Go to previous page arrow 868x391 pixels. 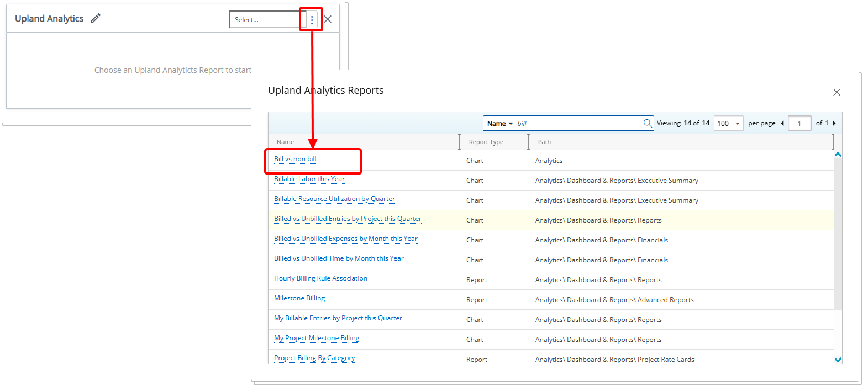pyautogui.click(x=782, y=123)
